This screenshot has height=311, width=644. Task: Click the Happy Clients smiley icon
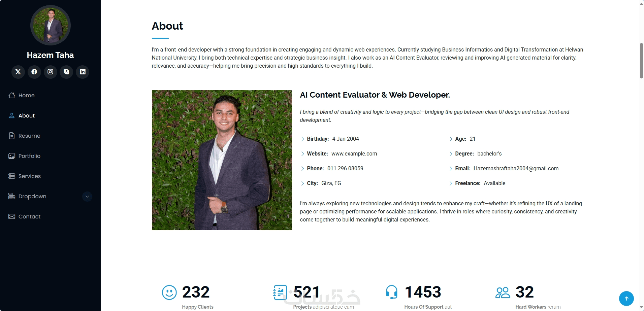coord(169,292)
